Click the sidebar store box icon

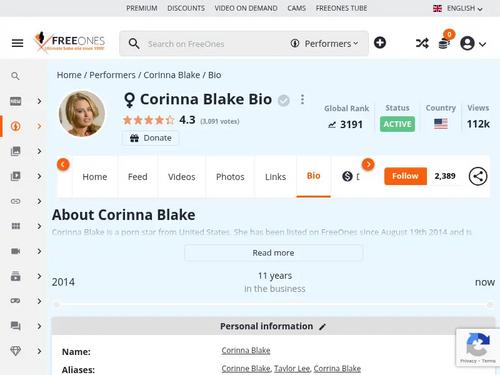click(x=16, y=276)
